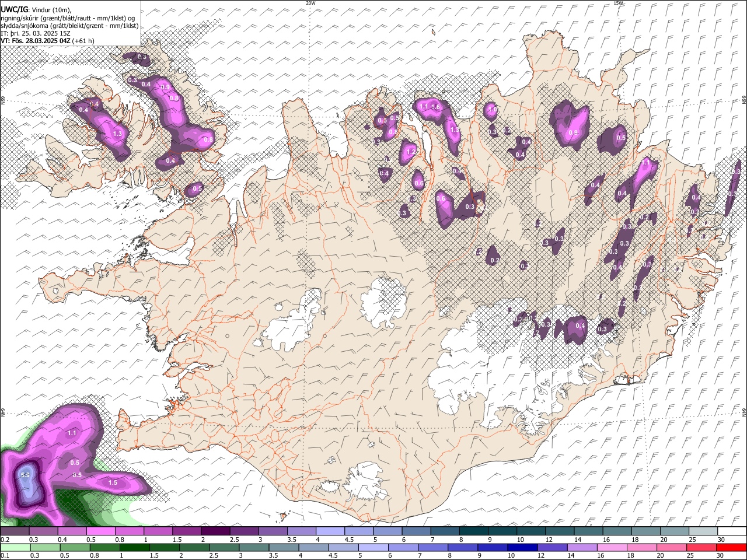Viewport: 747px width, 560px height.
Task: Click the '1.3' value in the western Westfjords blob
Action: pos(117,134)
